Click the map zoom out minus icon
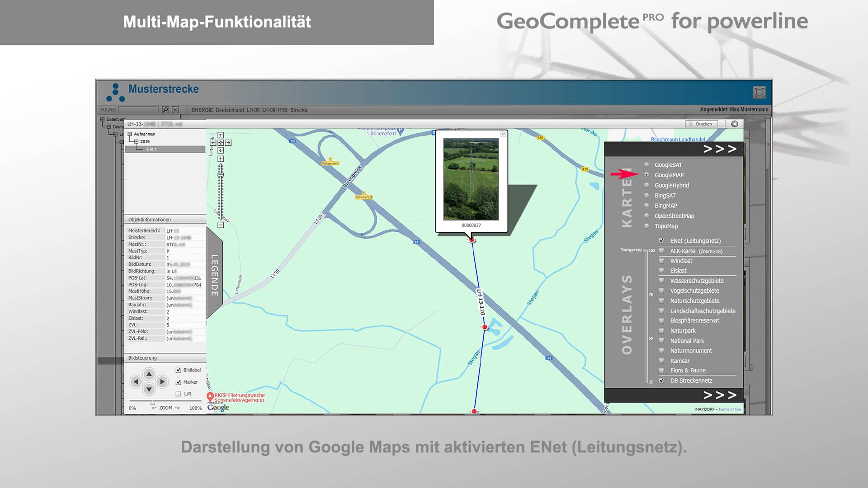This screenshot has height=488, width=868. point(221,225)
